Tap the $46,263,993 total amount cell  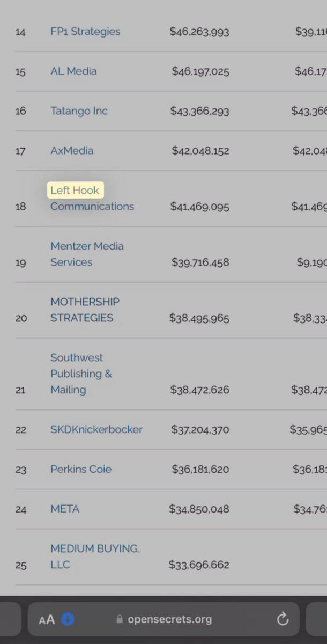[199, 32]
